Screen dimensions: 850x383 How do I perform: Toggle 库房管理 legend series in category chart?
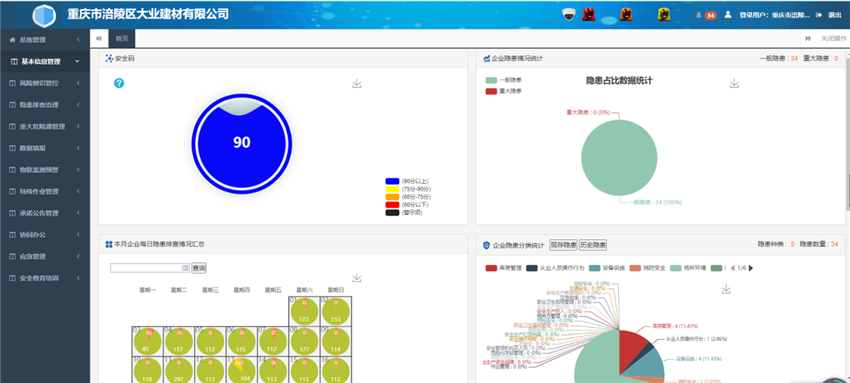(x=503, y=268)
